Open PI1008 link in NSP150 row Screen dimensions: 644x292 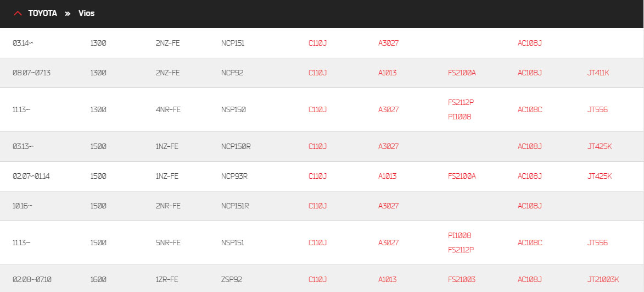(x=460, y=117)
